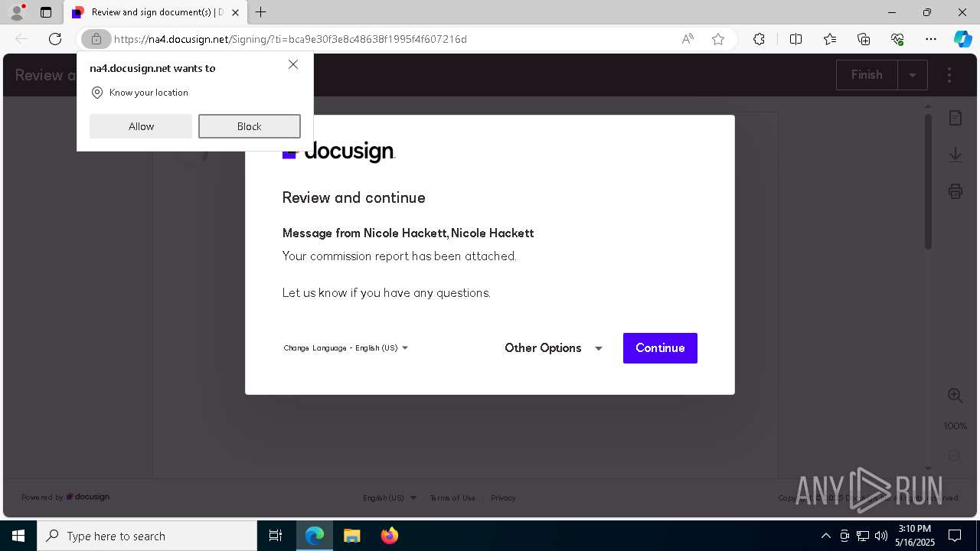
Task: Open the Favorites list icon
Action: [830, 39]
